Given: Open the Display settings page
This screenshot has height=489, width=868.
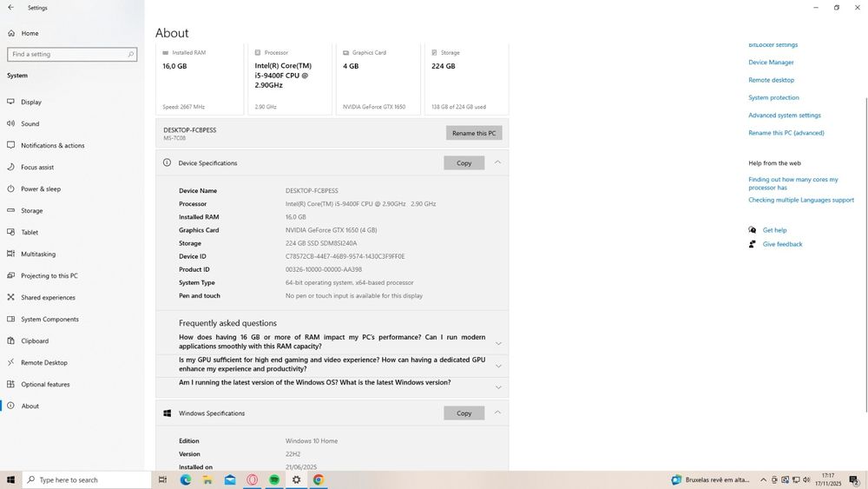Looking at the screenshot, I should tap(31, 102).
